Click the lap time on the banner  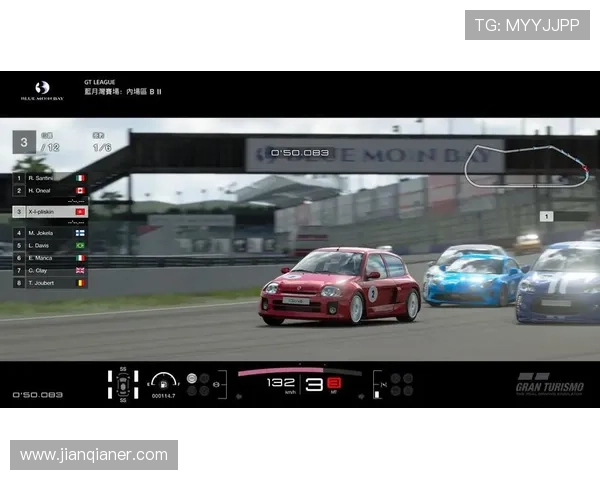(x=300, y=153)
